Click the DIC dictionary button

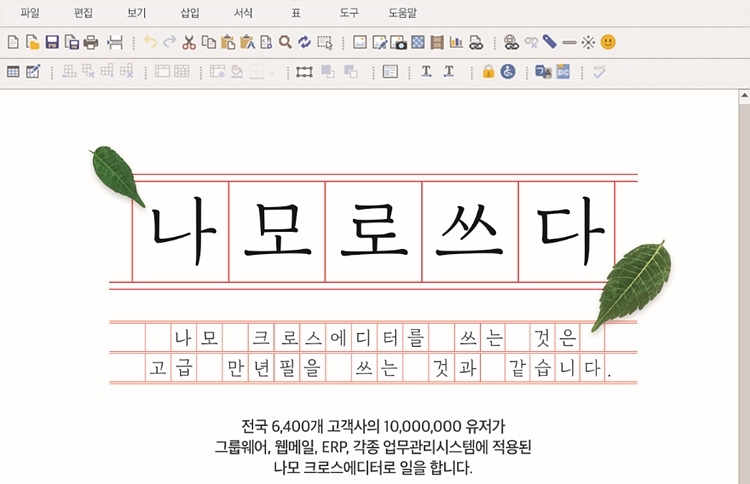(563, 72)
